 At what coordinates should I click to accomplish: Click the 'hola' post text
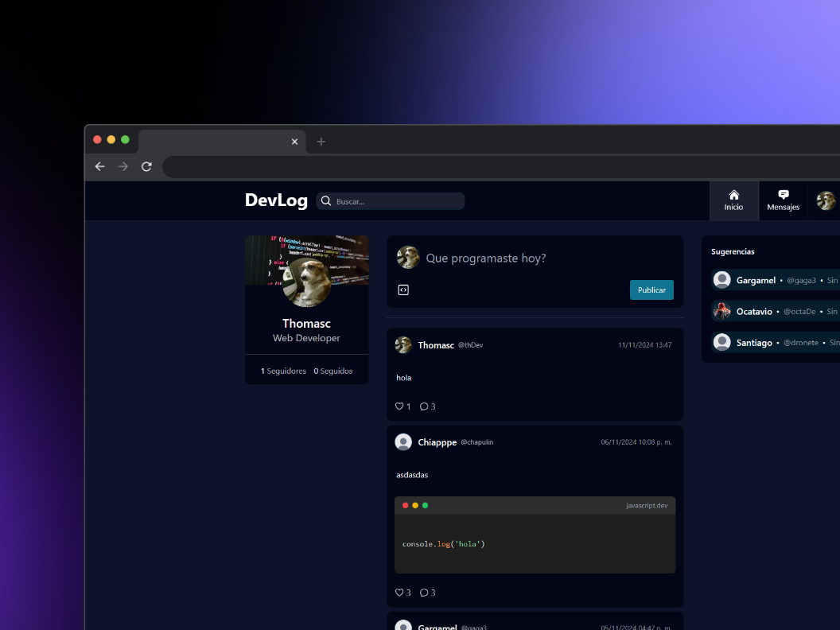coord(404,378)
